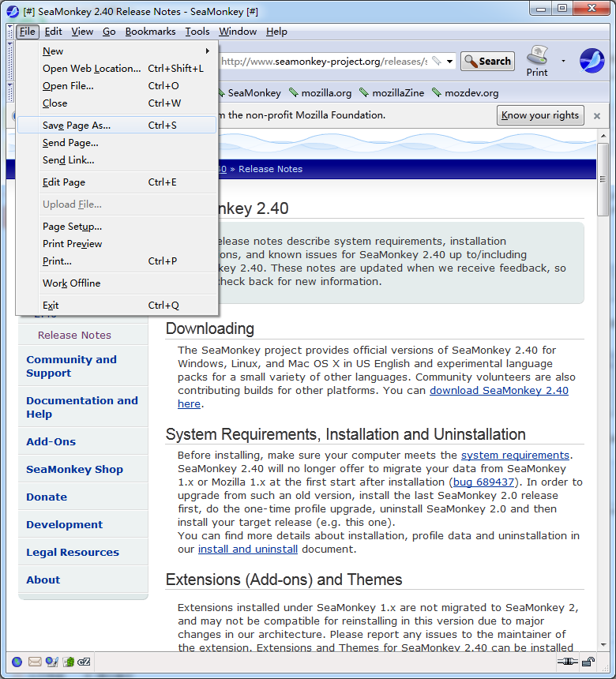Open ChatZilla icon in status bar
616x679 pixels.
85,662
